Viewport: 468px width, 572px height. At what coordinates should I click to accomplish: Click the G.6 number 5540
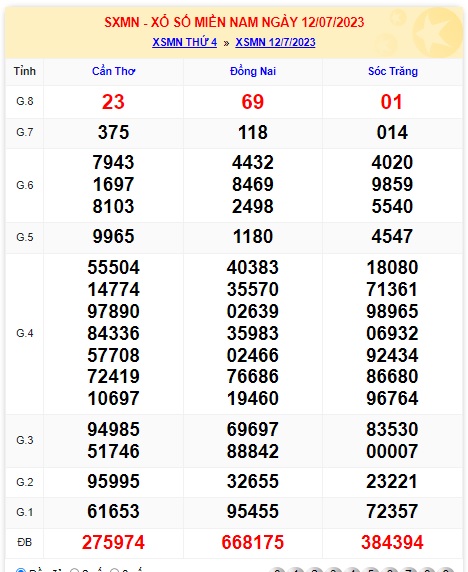click(x=392, y=206)
